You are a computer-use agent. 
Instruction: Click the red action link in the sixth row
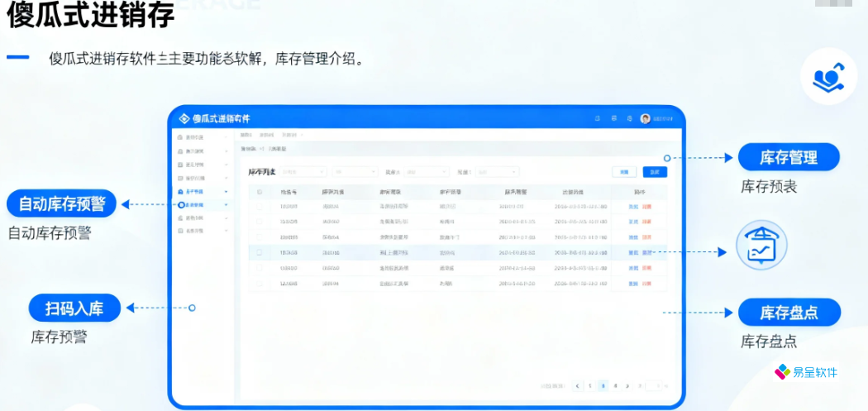click(646, 284)
